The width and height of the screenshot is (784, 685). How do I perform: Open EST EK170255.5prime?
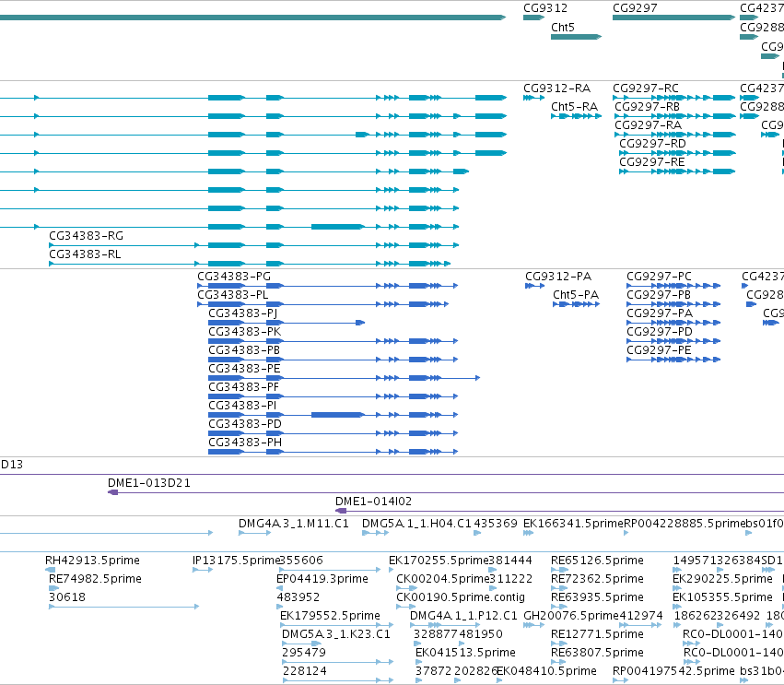[x=439, y=561]
